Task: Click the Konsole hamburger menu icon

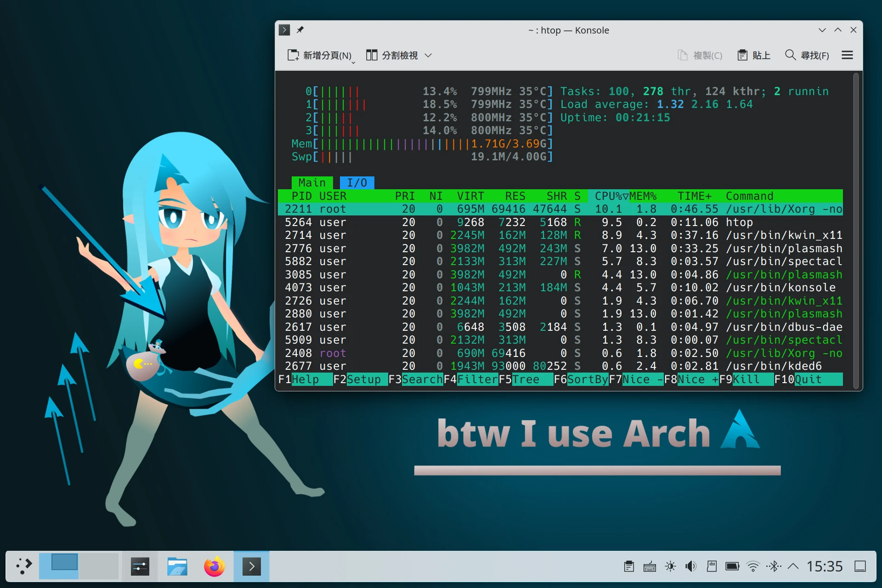Action: tap(847, 55)
